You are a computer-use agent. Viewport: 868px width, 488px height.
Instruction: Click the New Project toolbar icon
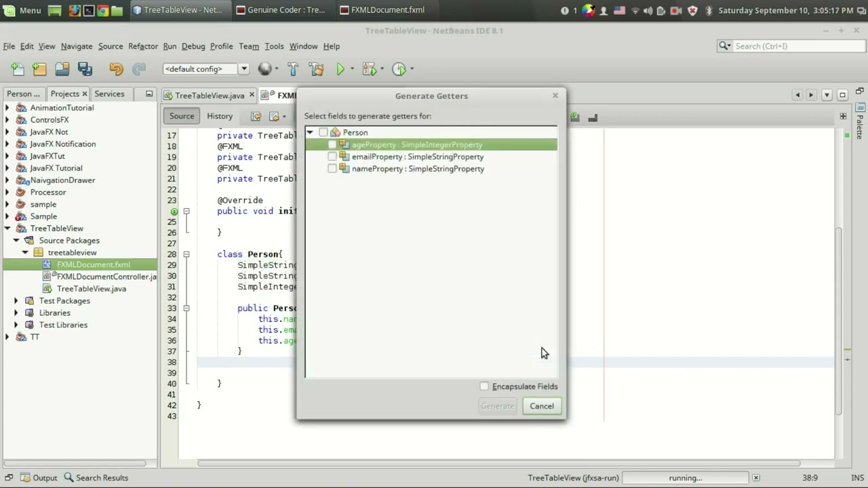[x=39, y=68]
